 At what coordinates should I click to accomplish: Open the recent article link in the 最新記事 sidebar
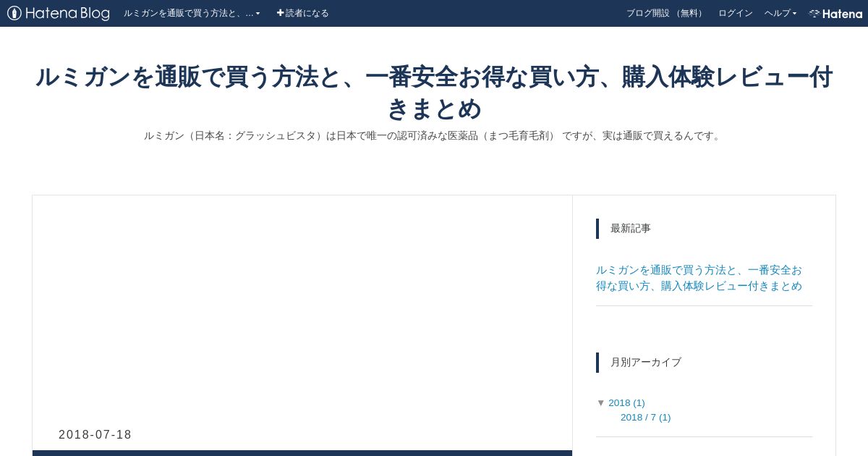pos(699,278)
